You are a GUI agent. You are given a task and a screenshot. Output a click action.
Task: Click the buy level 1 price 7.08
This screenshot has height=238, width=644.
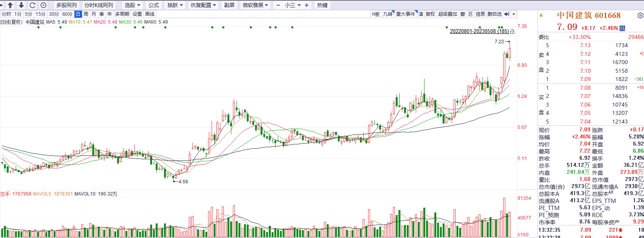pos(585,88)
